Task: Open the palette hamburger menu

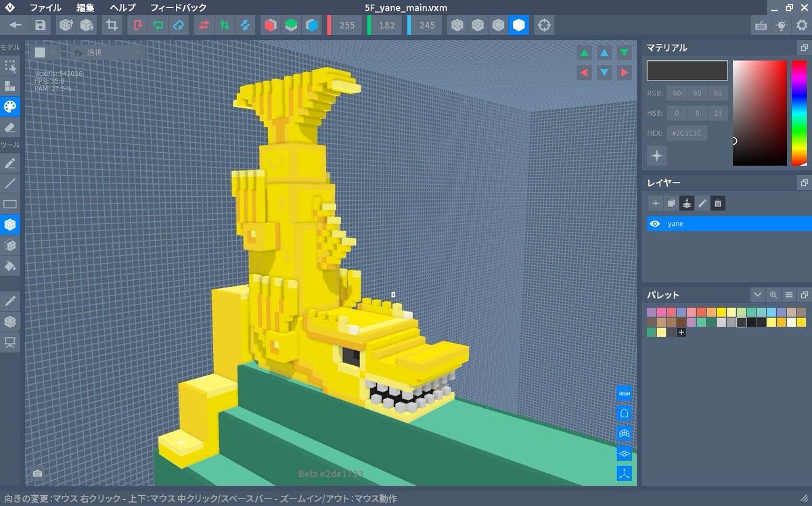Action: [789, 295]
